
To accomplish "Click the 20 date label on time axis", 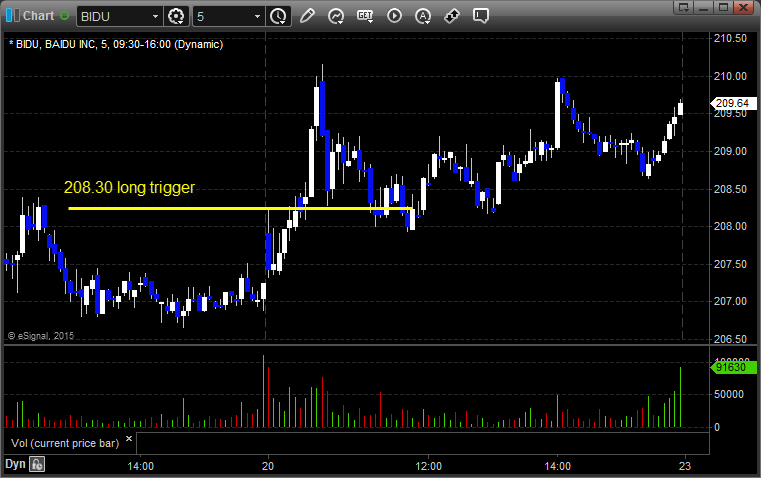I will (x=268, y=466).
